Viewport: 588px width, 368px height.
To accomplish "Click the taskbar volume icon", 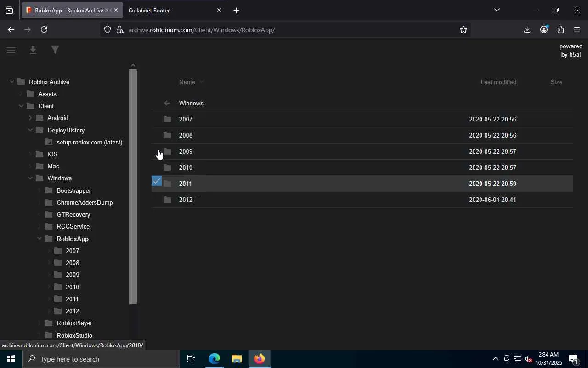I will (528, 359).
